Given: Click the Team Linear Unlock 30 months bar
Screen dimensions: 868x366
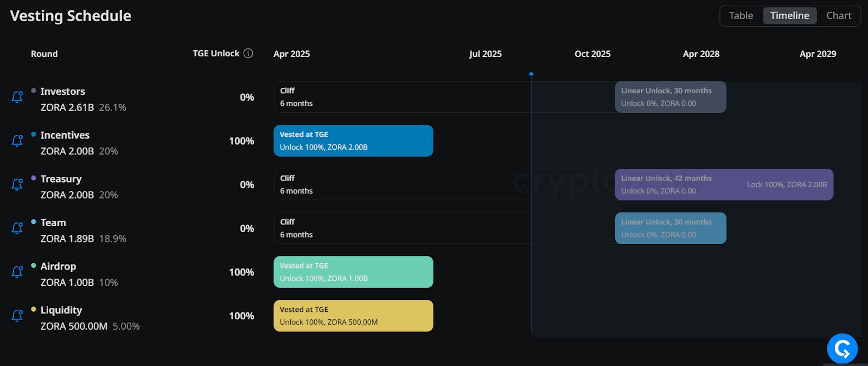Looking at the screenshot, I should coord(671,228).
